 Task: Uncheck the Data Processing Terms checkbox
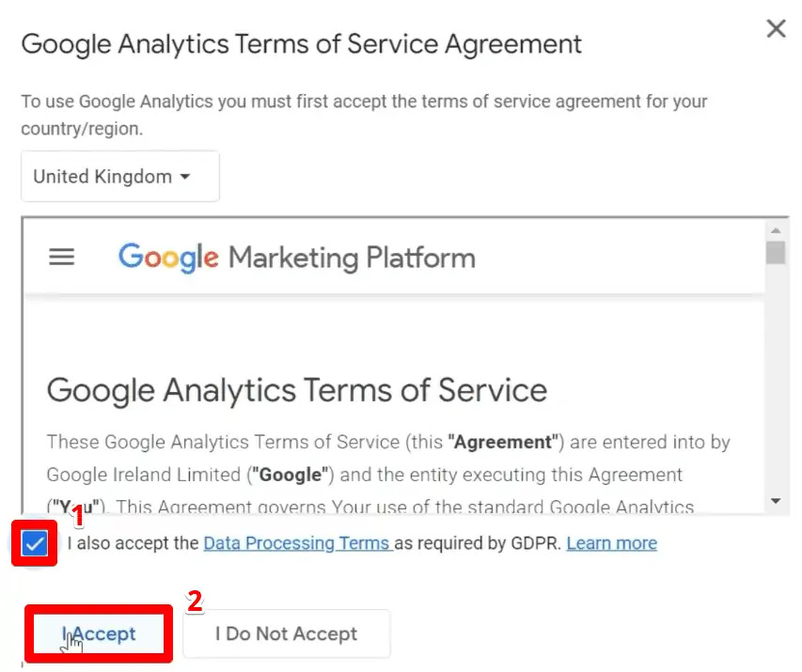(35, 543)
